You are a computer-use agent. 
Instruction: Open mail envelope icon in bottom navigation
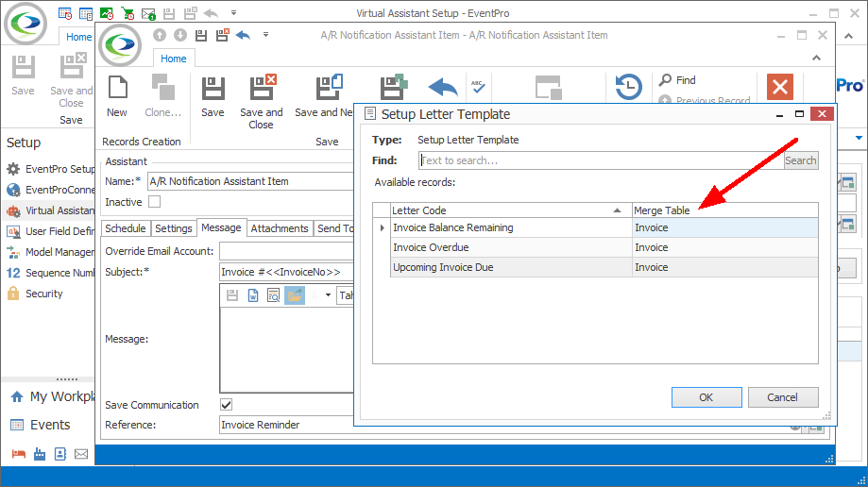coord(81,454)
